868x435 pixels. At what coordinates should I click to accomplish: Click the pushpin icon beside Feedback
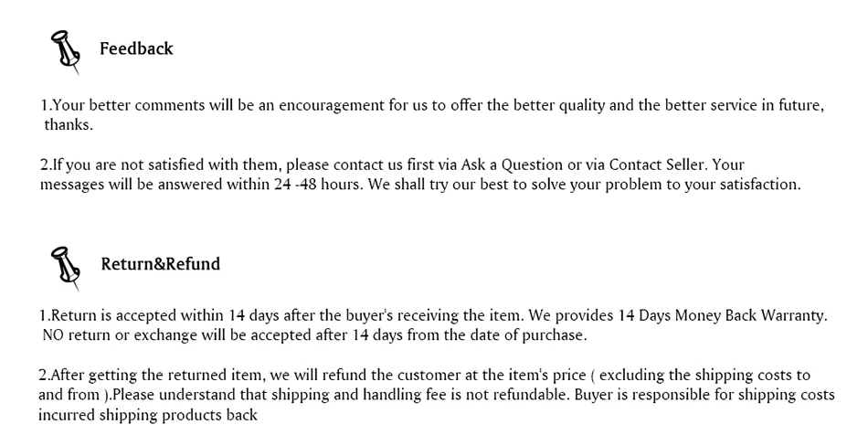[65, 52]
